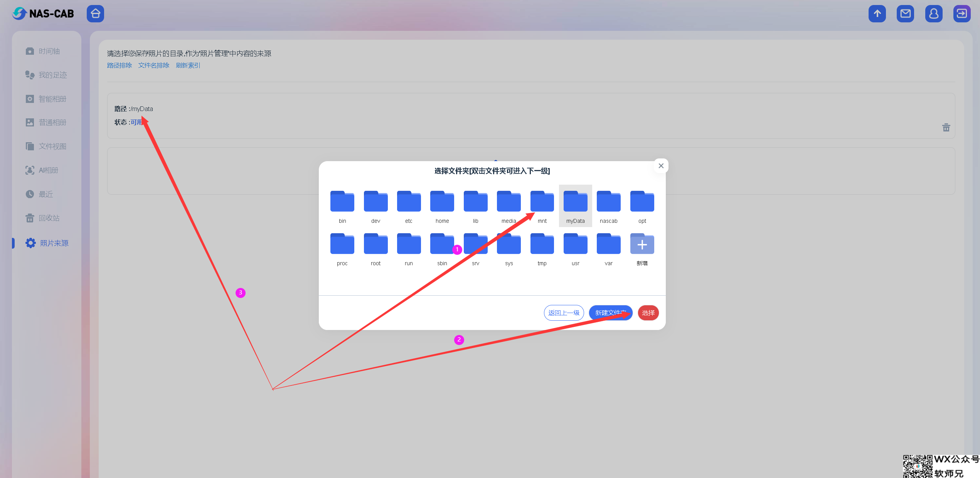The height and width of the screenshot is (478, 980).
Task: Choose the sbin folder
Action: coord(442,248)
